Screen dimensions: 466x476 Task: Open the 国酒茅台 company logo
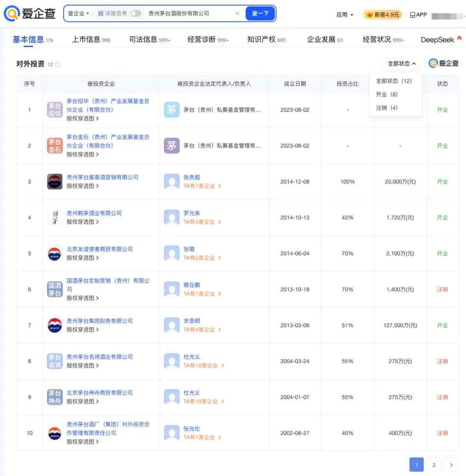[54, 289]
